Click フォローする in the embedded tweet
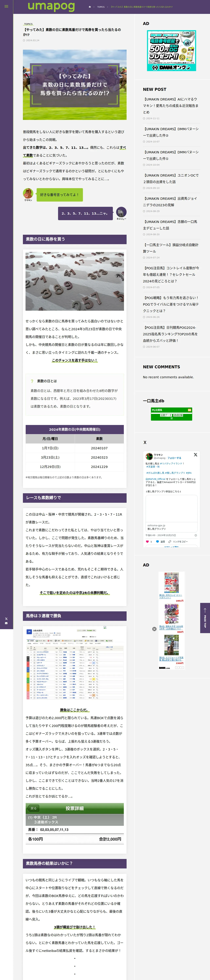Image resolution: width=210 pixels, height=980 pixels. pos(175,458)
